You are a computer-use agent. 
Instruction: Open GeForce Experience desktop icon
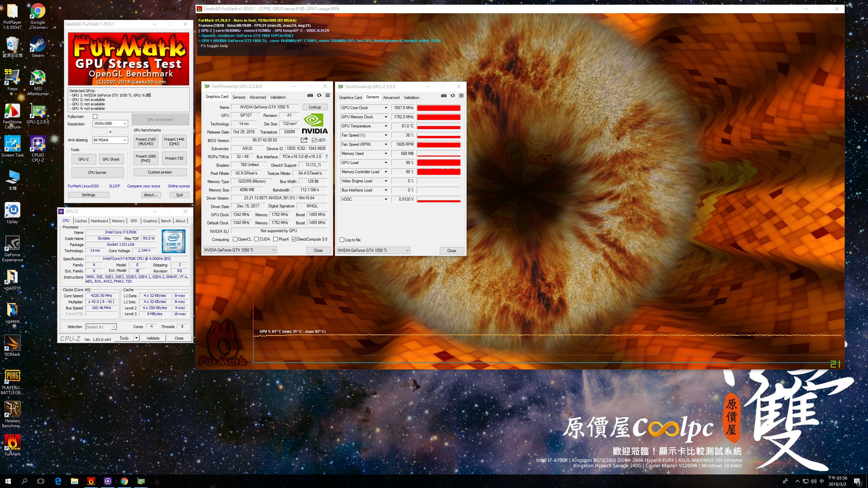pyautogui.click(x=13, y=249)
